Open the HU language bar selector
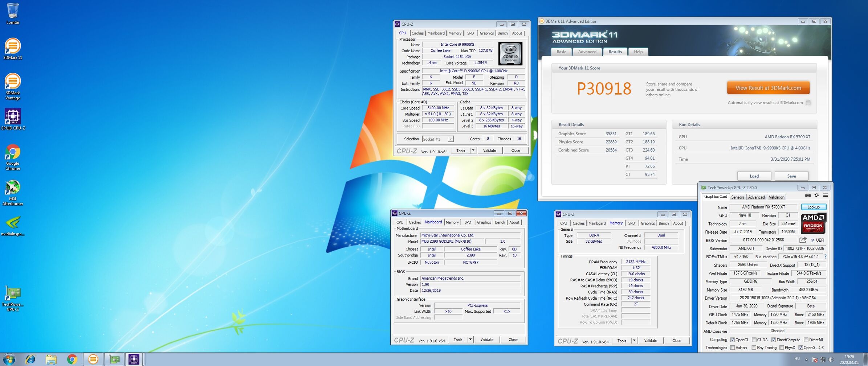 tap(797, 359)
